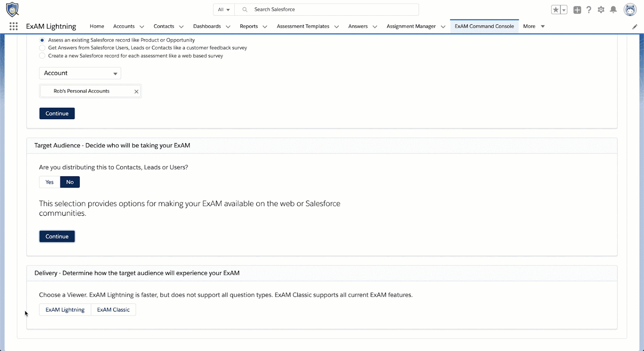Viewport: 644px width, 351px height.
Task: Open the Help question mark icon
Action: click(589, 10)
